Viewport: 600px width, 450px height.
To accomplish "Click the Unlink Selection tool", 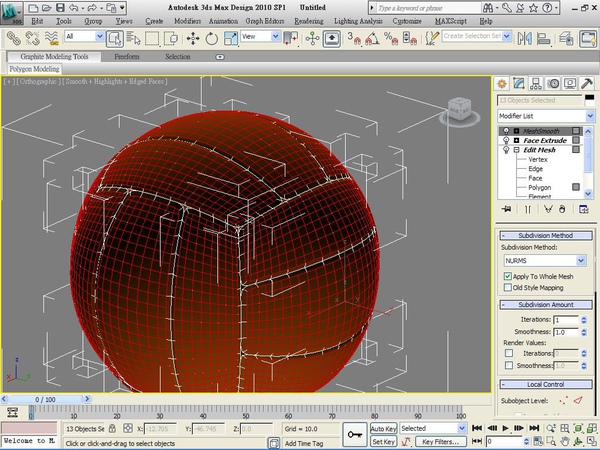I will coord(33,38).
